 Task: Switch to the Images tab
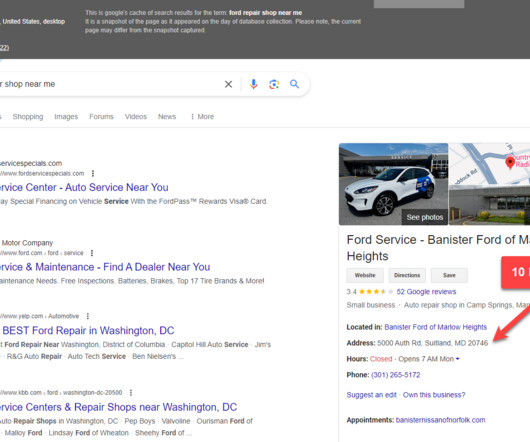click(66, 117)
